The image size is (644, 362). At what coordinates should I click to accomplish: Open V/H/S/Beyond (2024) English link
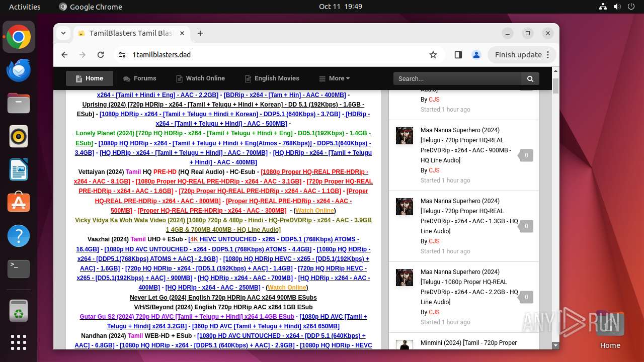(223, 307)
